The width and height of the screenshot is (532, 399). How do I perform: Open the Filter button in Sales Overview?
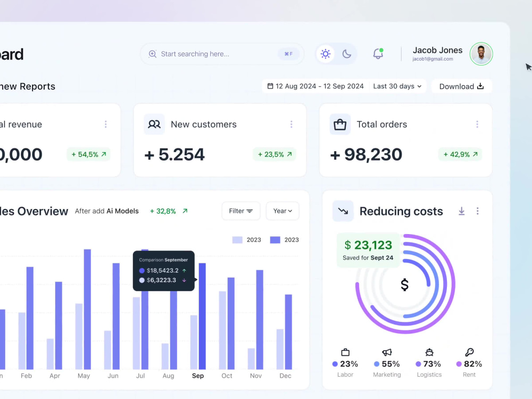pos(241,211)
